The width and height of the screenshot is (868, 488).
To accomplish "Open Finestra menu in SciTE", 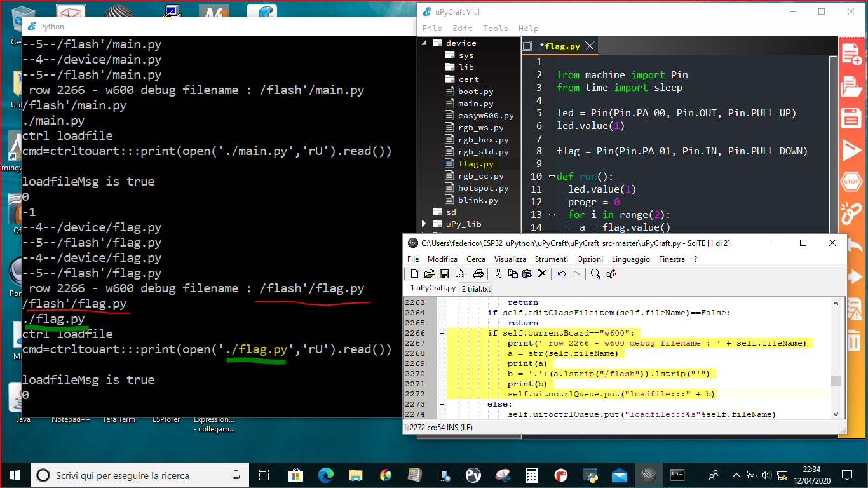I will (x=672, y=259).
